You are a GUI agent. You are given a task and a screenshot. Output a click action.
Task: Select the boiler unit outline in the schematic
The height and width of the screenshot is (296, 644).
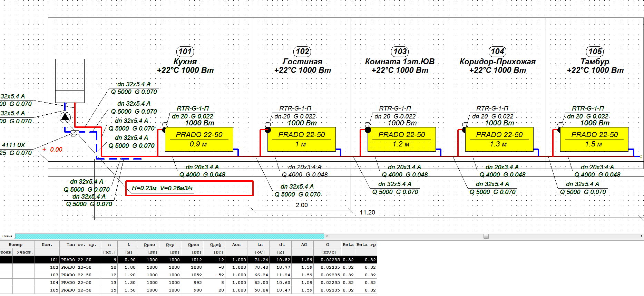coord(70,80)
